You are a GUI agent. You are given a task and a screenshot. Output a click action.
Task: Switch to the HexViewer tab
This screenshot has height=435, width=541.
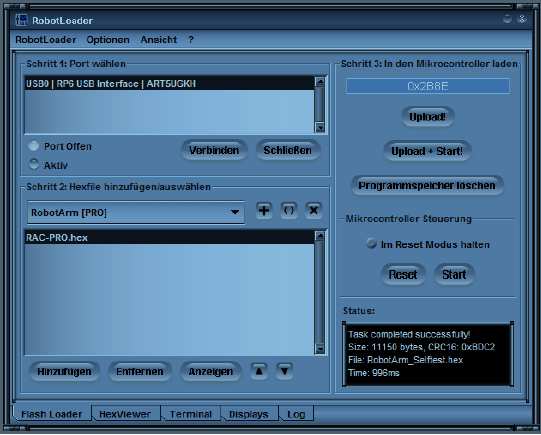coord(125,414)
